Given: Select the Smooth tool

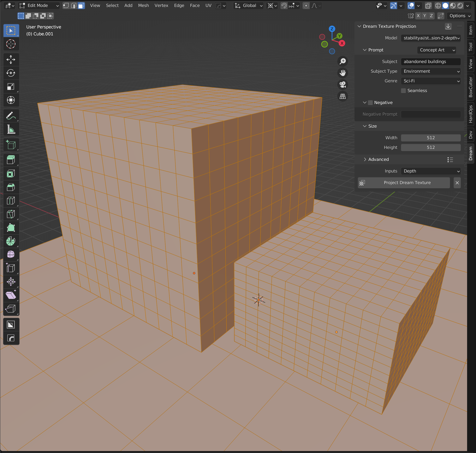Looking at the screenshot, I should 11,255.
